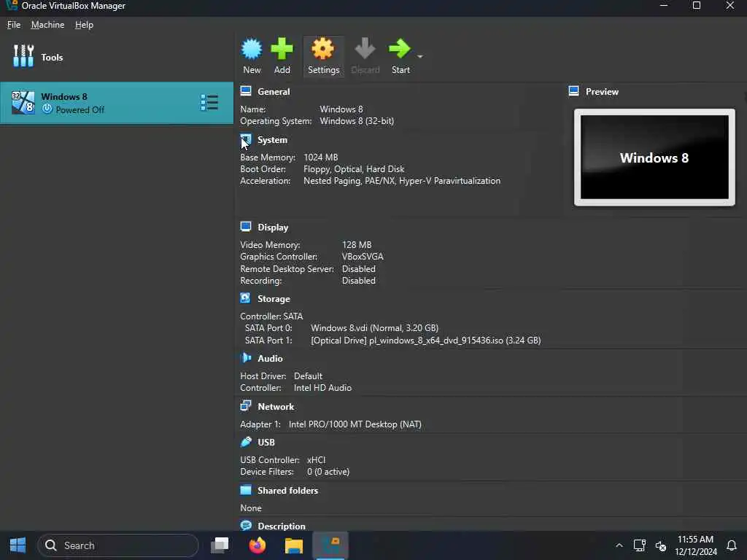This screenshot has height=560, width=747.
Task: Click the Description section icon
Action: [246, 525]
